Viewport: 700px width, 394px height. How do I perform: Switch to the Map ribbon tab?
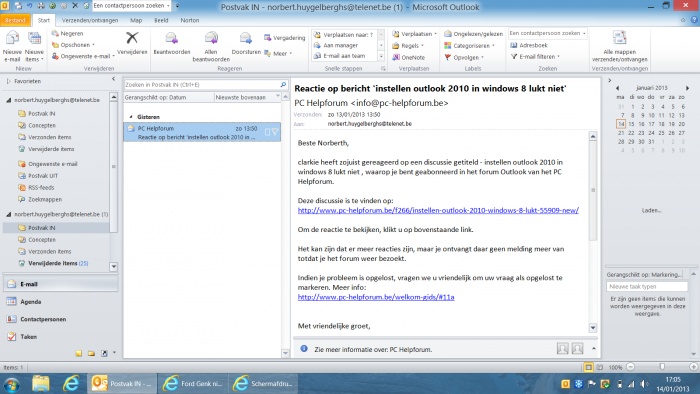pos(136,20)
